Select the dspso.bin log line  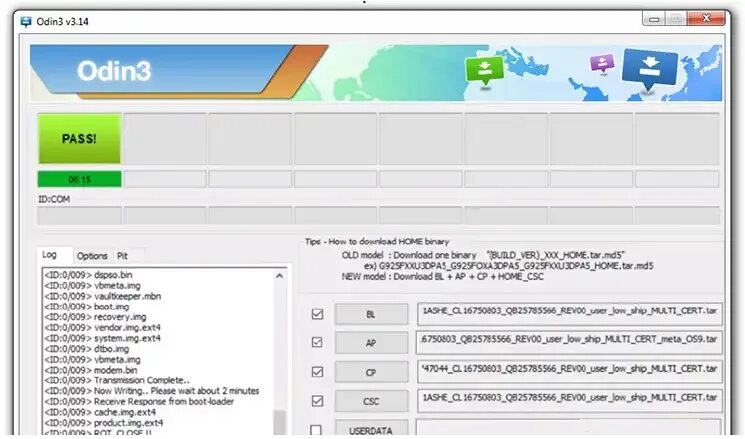pyautogui.click(x=88, y=275)
